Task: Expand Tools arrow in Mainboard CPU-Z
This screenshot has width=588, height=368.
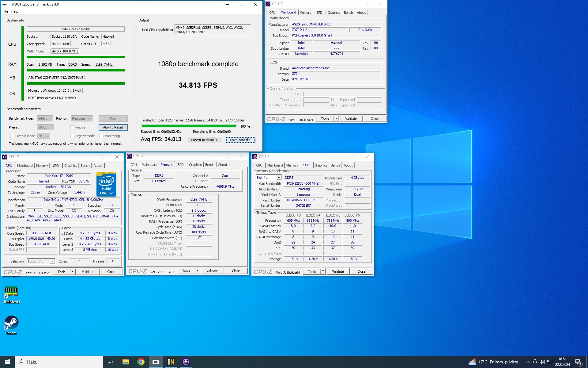Action: 336,119
